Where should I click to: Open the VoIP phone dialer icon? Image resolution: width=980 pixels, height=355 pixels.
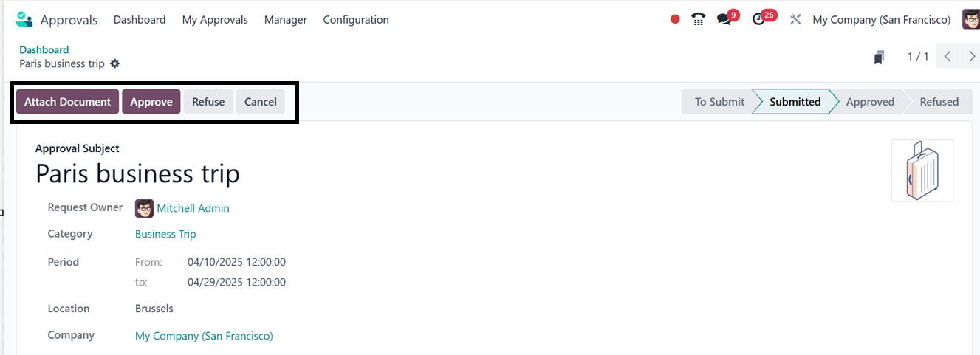pyautogui.click(x=698, y=20)
